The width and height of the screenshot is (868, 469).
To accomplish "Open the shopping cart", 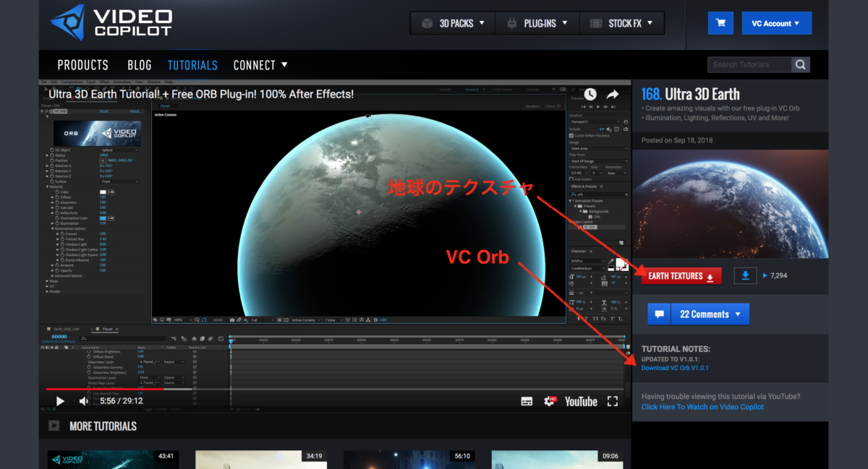I will pyautogui.click(x=720, y=23).
